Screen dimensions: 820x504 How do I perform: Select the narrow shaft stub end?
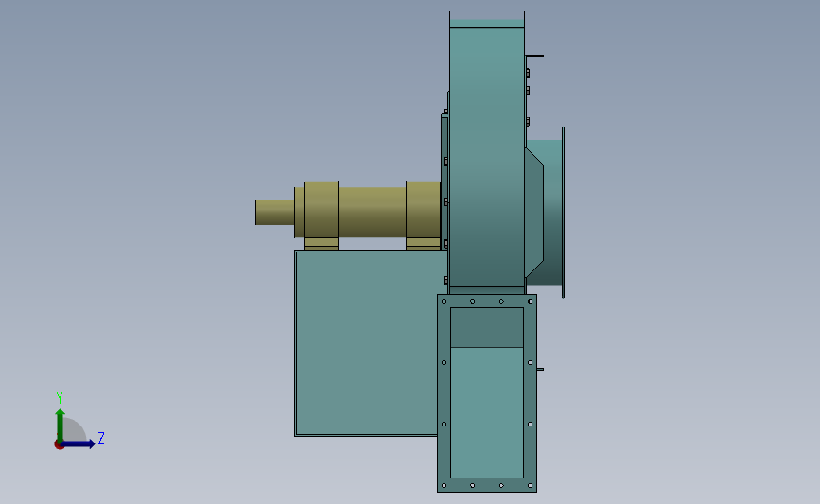[x=274, y=212]
